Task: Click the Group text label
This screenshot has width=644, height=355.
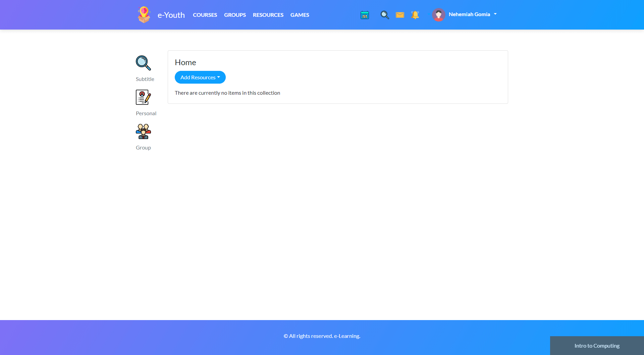Action: click(143, 148)
